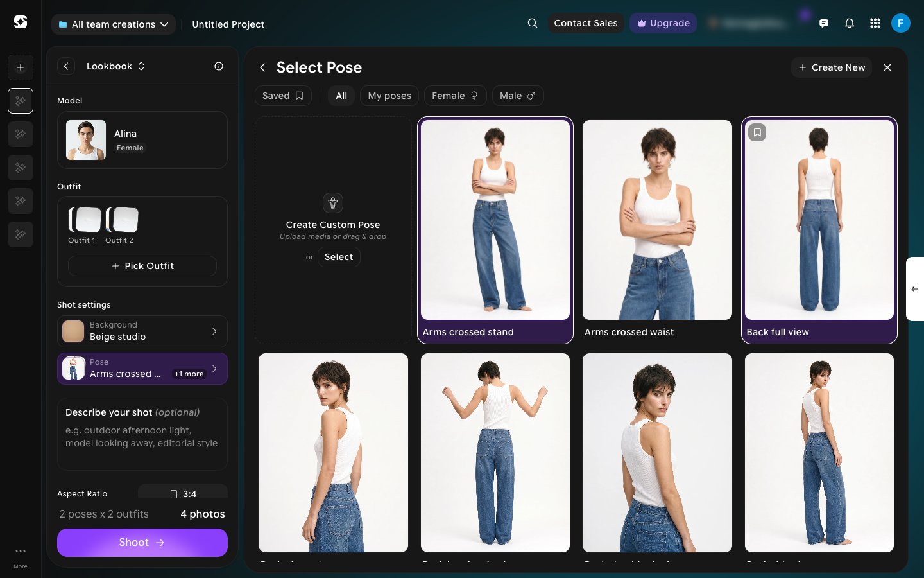
Task: Go back from Select Pose
Action: (x=262, y=67)
